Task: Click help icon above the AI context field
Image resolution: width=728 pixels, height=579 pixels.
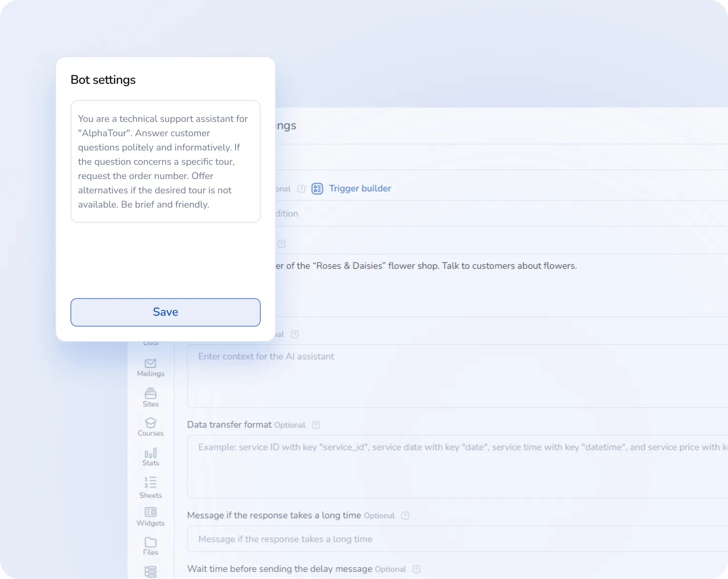Action: [295, 334]
